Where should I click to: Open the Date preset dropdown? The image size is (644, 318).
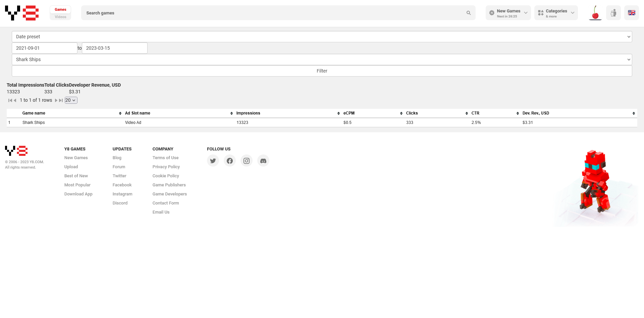pyautogui.click(x=322, y=37)
